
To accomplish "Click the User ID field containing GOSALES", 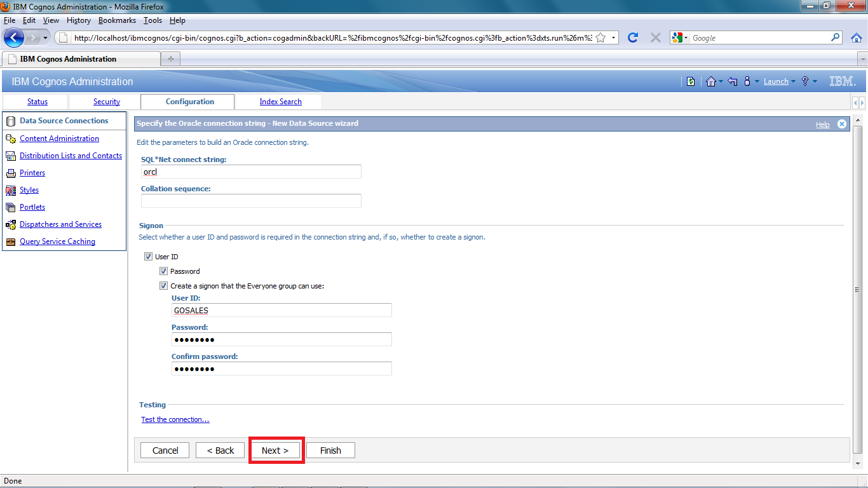I will pos(281,310).
